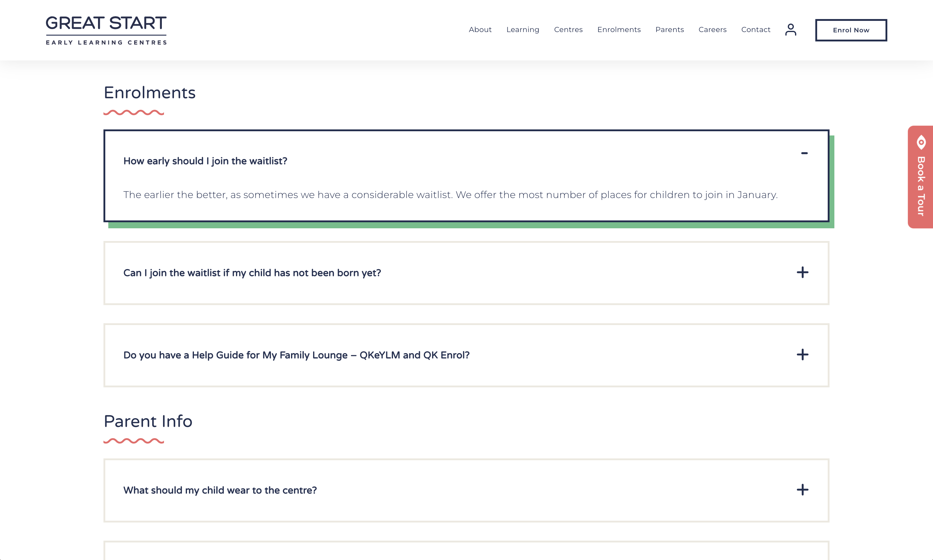Click the location pin on Book a Tour
This screenshot has height=560, width=933.
[x=921, y=142]
